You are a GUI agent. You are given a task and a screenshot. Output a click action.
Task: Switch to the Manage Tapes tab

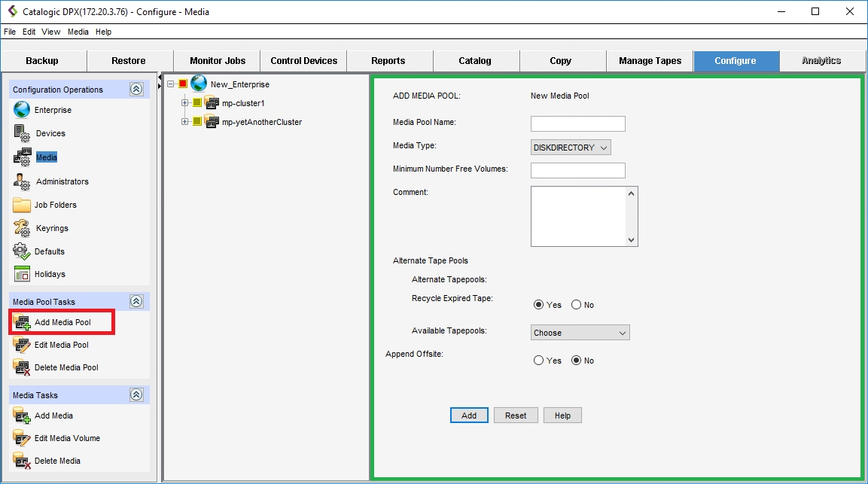[650, 61]
